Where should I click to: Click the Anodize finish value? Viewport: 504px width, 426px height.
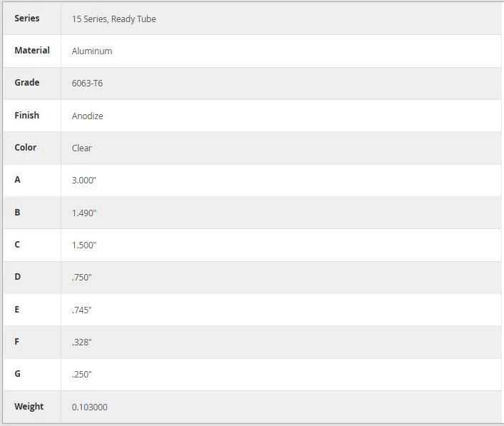click(88, 116)
